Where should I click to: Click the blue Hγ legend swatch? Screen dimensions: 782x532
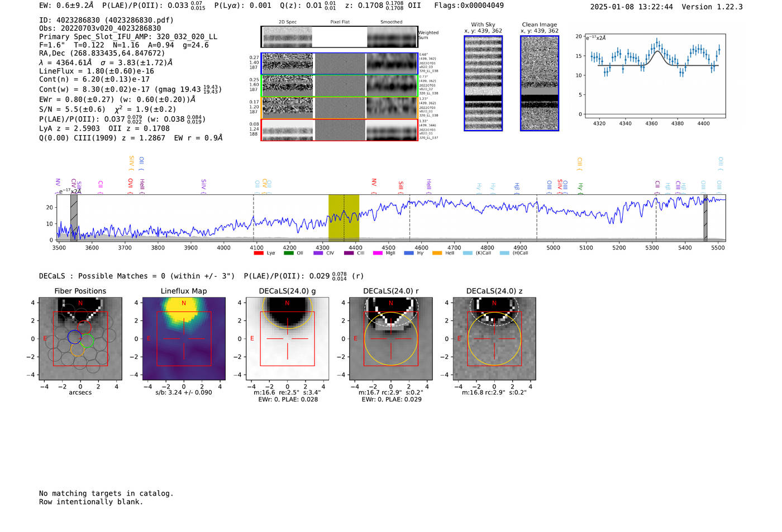(x=408, y=253)
